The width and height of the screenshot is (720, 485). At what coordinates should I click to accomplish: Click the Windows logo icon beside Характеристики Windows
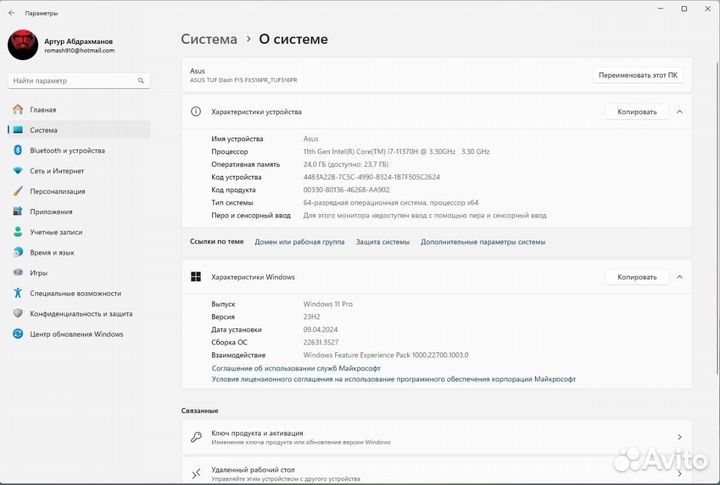(196, 276)
